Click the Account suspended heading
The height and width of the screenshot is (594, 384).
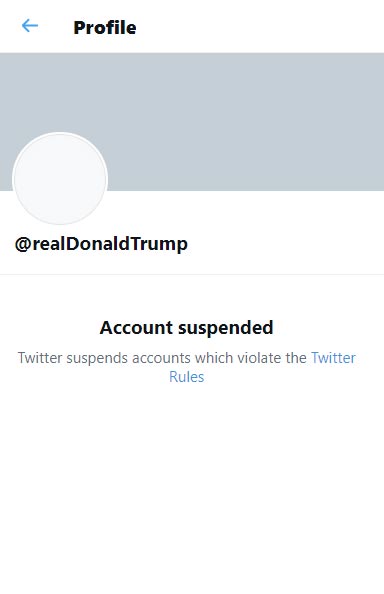click(186, 328)
